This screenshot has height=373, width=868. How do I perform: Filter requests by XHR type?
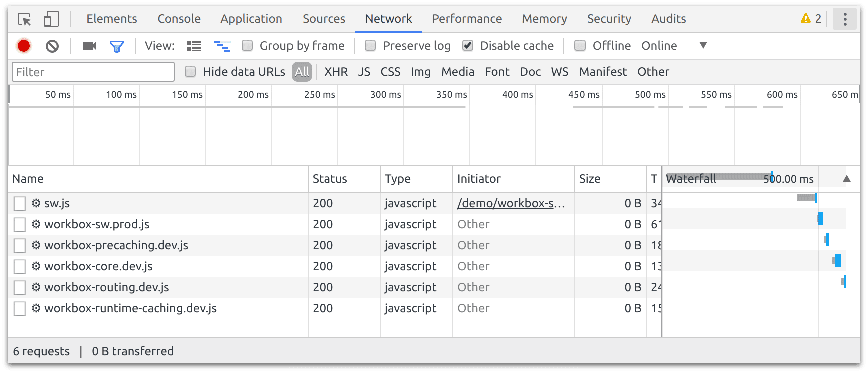click(x=336, y=72)
